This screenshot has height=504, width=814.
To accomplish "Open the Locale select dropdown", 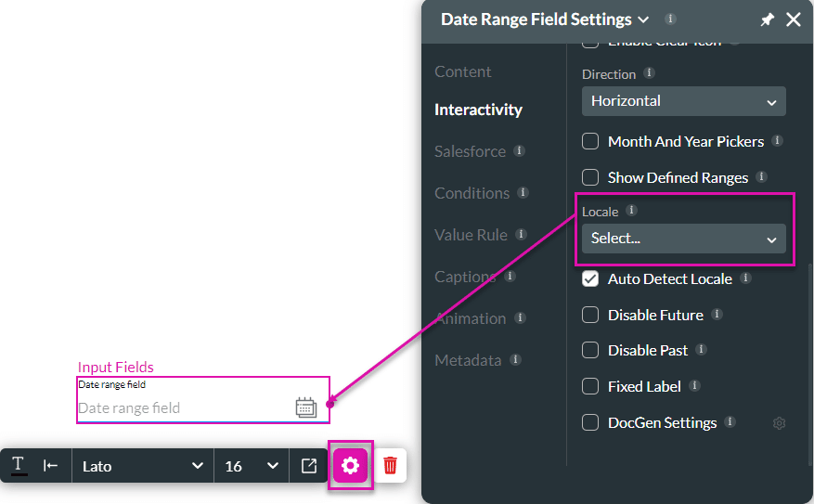I will pyautogui.click(x=683, y=239).
